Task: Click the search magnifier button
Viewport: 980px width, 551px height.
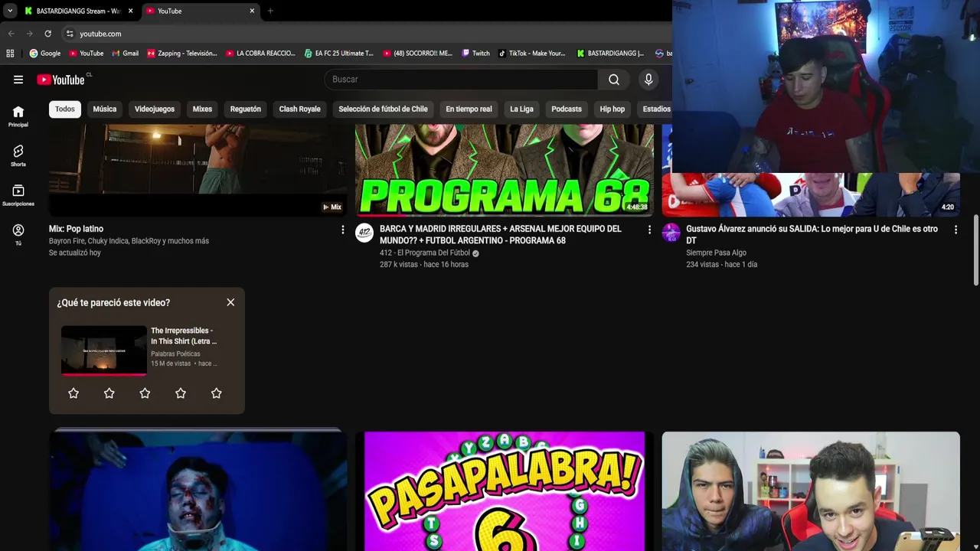Action: (614, 80)
